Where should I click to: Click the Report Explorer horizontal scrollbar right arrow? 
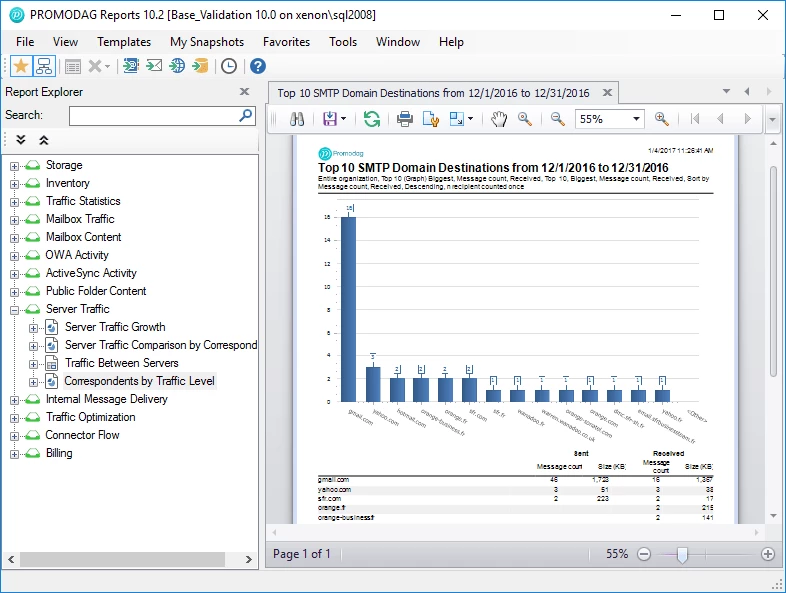pos(248,559)
